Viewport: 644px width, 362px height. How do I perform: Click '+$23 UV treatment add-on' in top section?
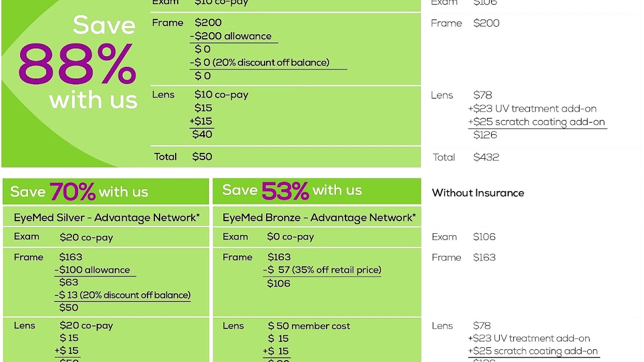click(532, 109)
